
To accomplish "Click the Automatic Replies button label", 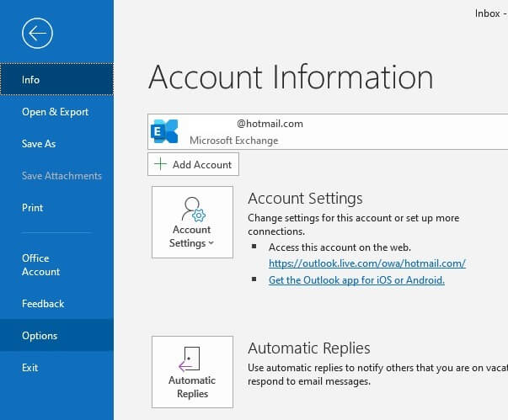I will [192, 387].
